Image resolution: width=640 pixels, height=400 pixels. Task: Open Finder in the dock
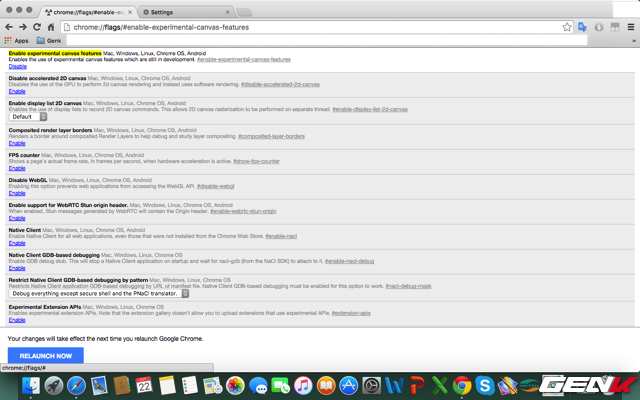(x=30, y=386)
